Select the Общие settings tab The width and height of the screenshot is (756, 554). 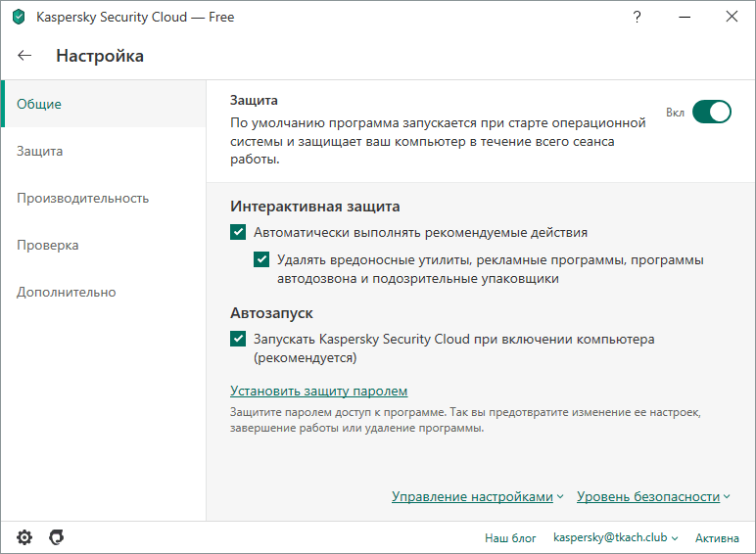(39, 104)
